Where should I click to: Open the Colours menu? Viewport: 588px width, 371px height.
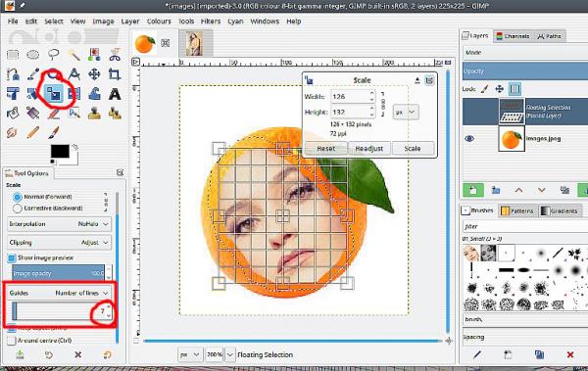(x=159, y=22)
